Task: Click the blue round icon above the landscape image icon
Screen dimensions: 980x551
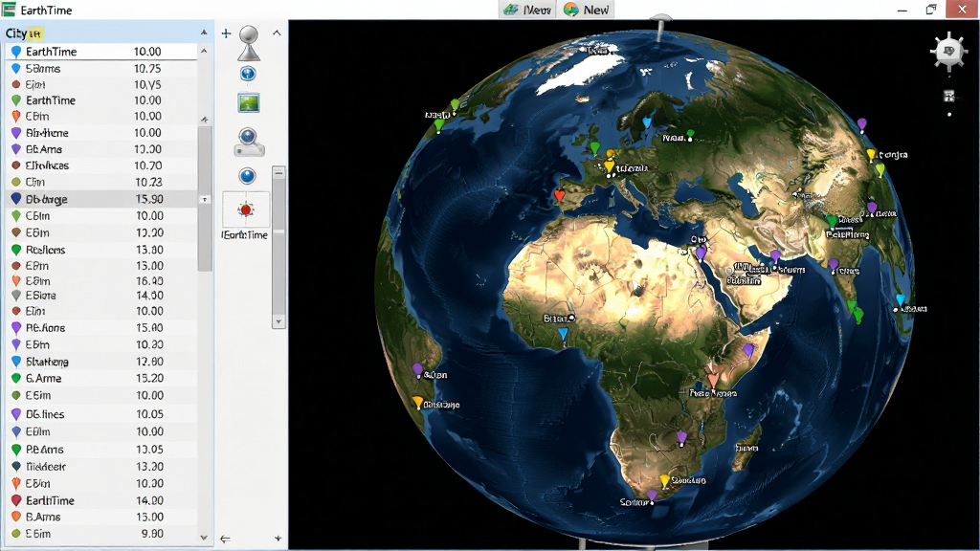Action: (x=248, y=74)
